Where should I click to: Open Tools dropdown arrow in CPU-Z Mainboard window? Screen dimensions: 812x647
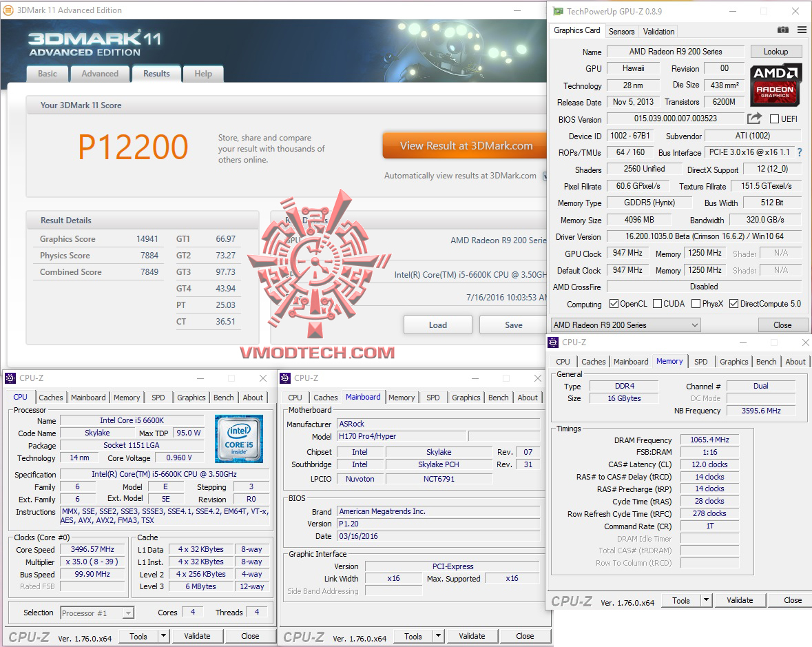tap(438, 635)
